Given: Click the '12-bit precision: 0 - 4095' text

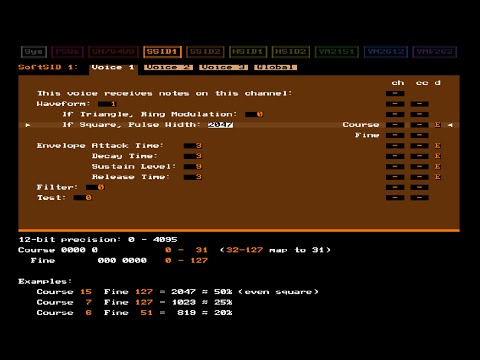Looking at the screenshot, I should point(98,240).
